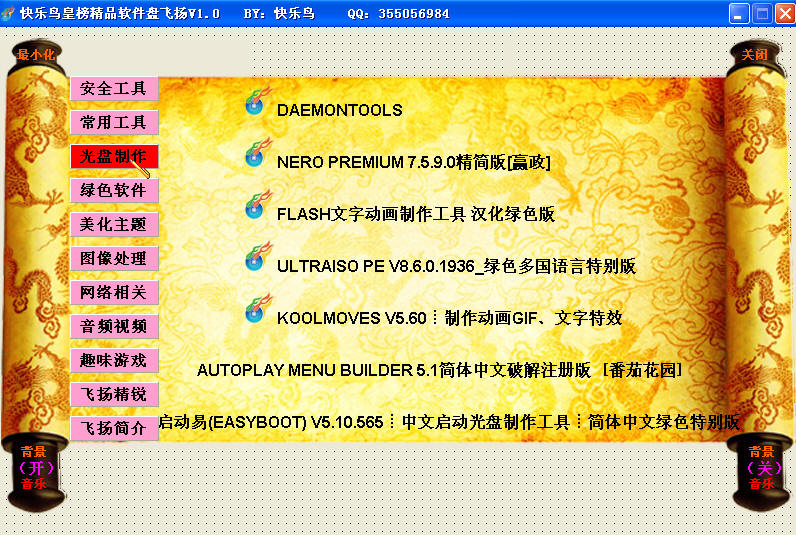
Task: Open the 音频视频 category
Action: 114,326
